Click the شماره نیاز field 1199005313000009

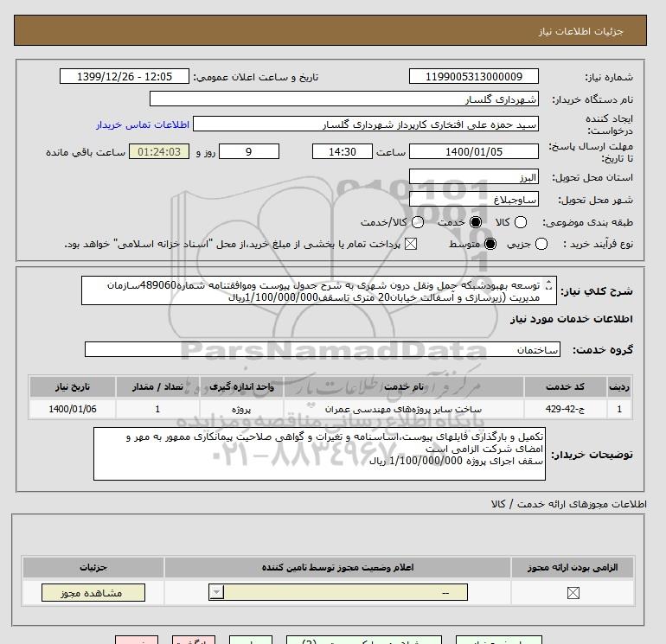click(474, 76)
